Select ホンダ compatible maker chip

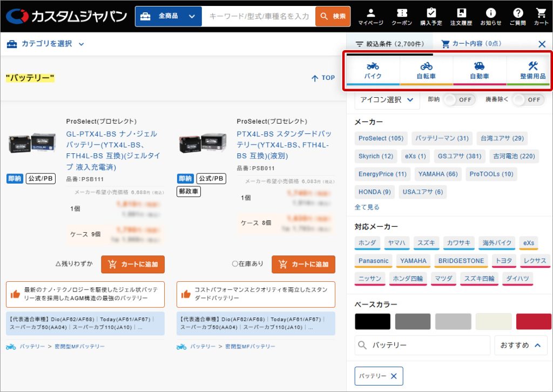click(367, 243)
